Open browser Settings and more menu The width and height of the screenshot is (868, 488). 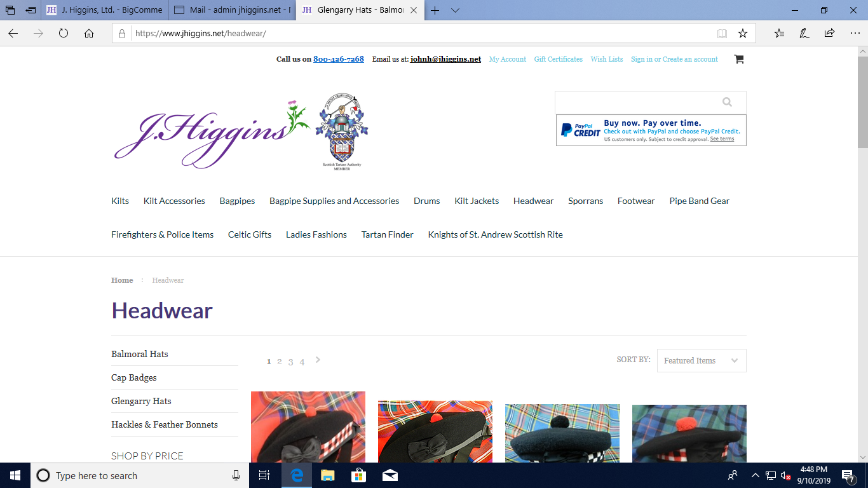[x=854, y=34]
